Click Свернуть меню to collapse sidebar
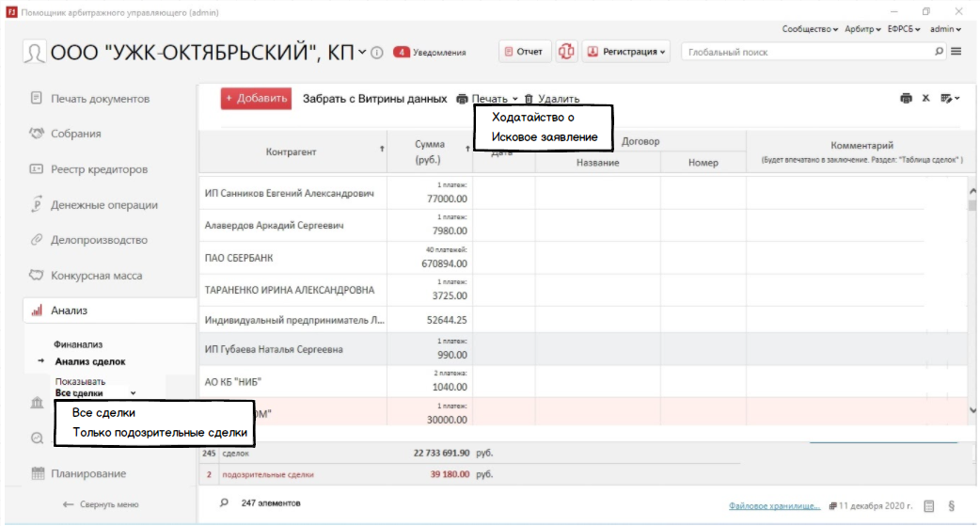980x526 pixels. click(x=101, y=504)
